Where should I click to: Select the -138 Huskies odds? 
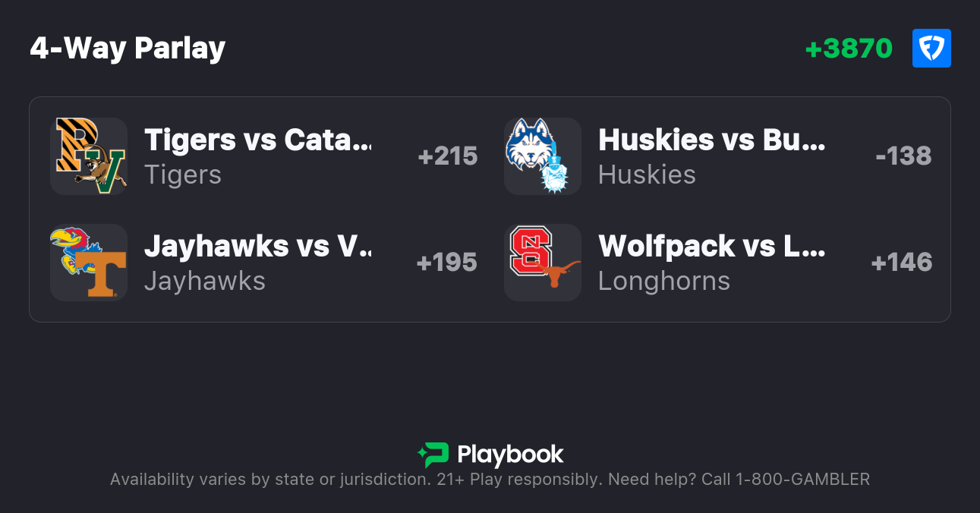point(904,156)
